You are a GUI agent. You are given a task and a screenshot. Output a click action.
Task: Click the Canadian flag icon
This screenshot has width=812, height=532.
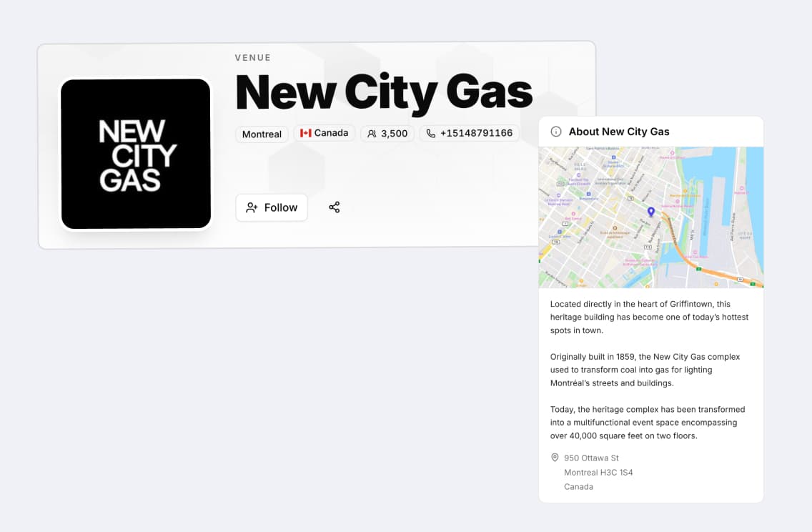click(x=305, y=133)
